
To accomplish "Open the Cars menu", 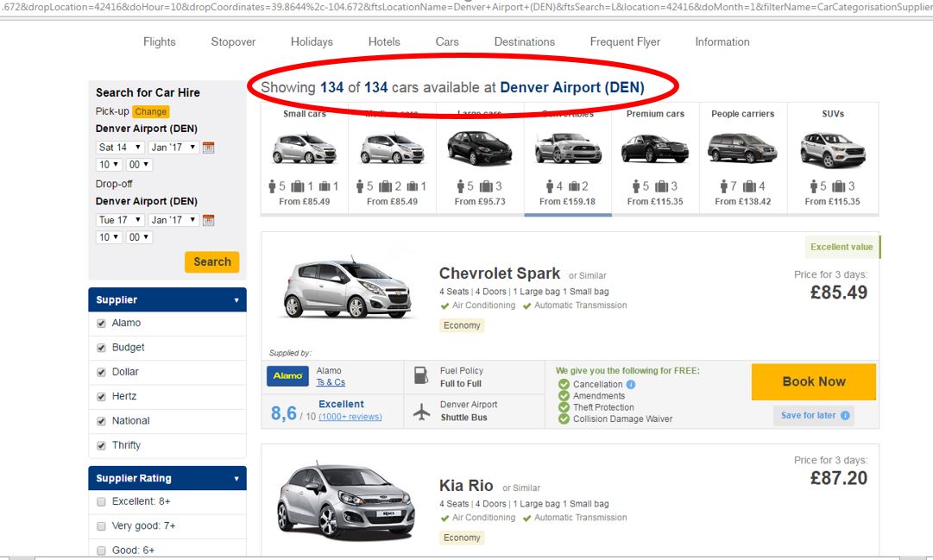I will point(447,42).
